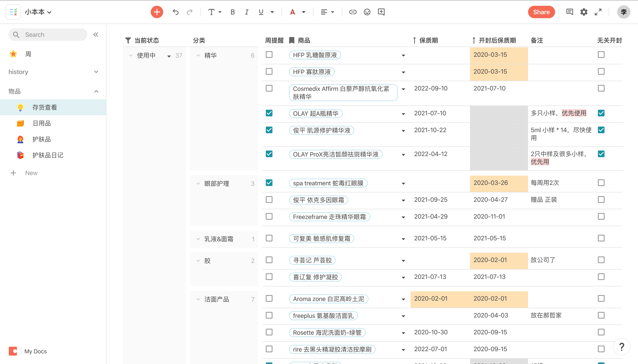The width and height of the screenshot is (638, 364).
Task: Open the 小本本 document dropdown
Action: tap(38, 12)
